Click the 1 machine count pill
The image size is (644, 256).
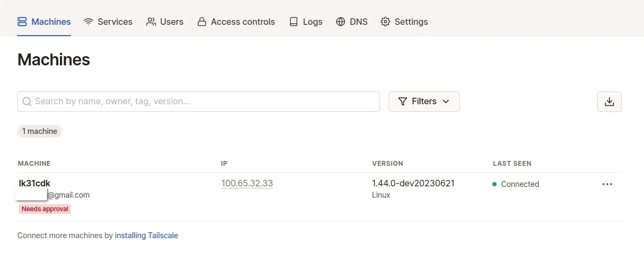coord(39,131)
